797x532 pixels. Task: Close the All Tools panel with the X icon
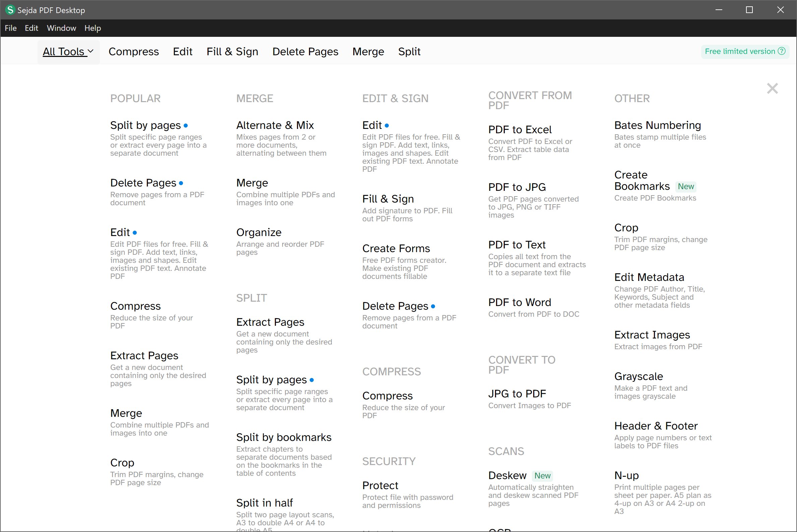[772, 88]
